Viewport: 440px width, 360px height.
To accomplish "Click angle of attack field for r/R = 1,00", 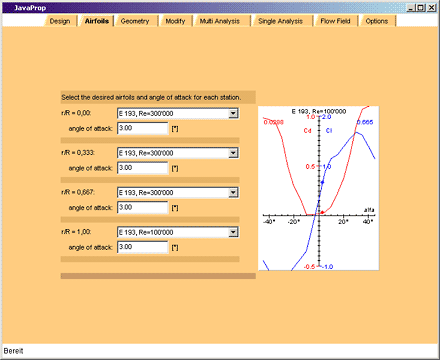I will click(x=143, y=247).
